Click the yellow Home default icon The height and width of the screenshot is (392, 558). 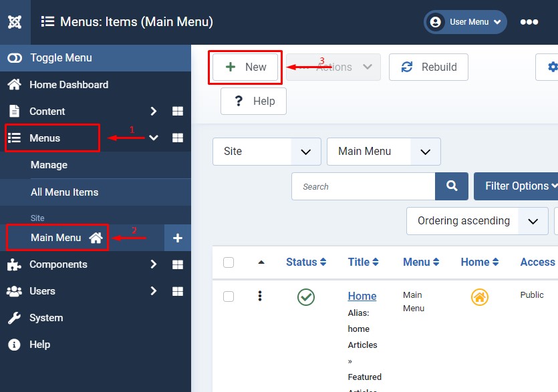pyautogui.click(x=479, y=297)
